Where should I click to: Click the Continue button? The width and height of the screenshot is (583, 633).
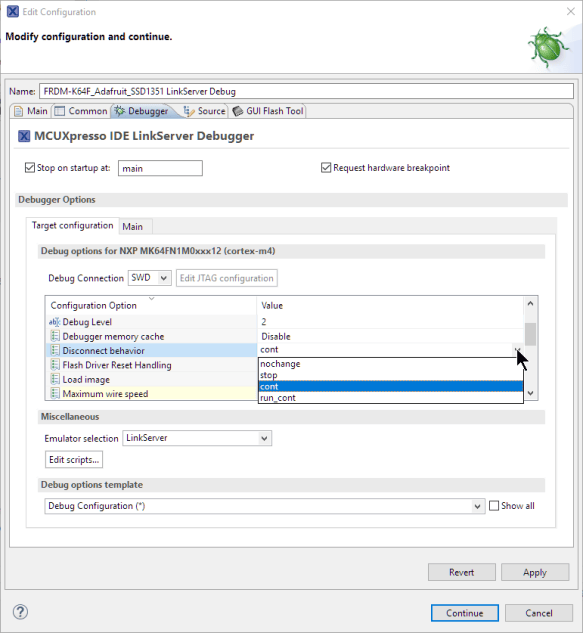[465, 613]
